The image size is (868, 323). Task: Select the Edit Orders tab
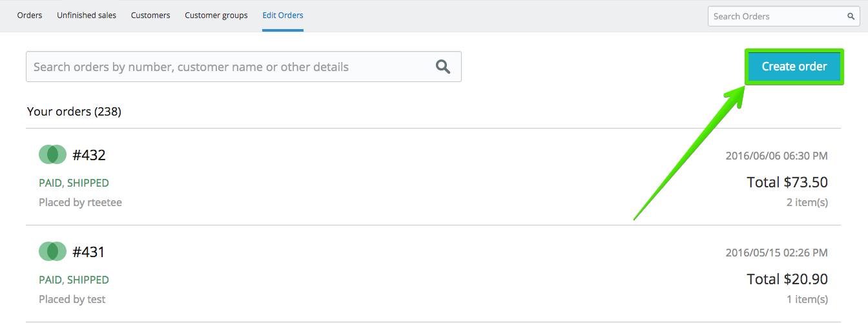click(283, 15)
